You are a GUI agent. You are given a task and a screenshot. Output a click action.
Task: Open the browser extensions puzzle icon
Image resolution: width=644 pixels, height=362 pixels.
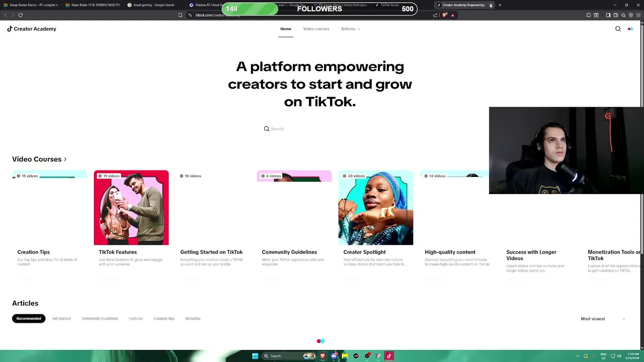[589, 15]
